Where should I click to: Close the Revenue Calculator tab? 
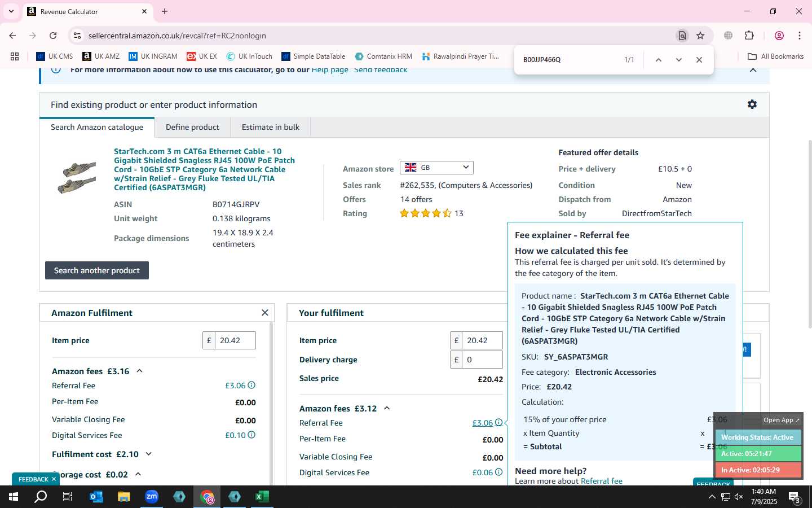[x=144, y=11]
